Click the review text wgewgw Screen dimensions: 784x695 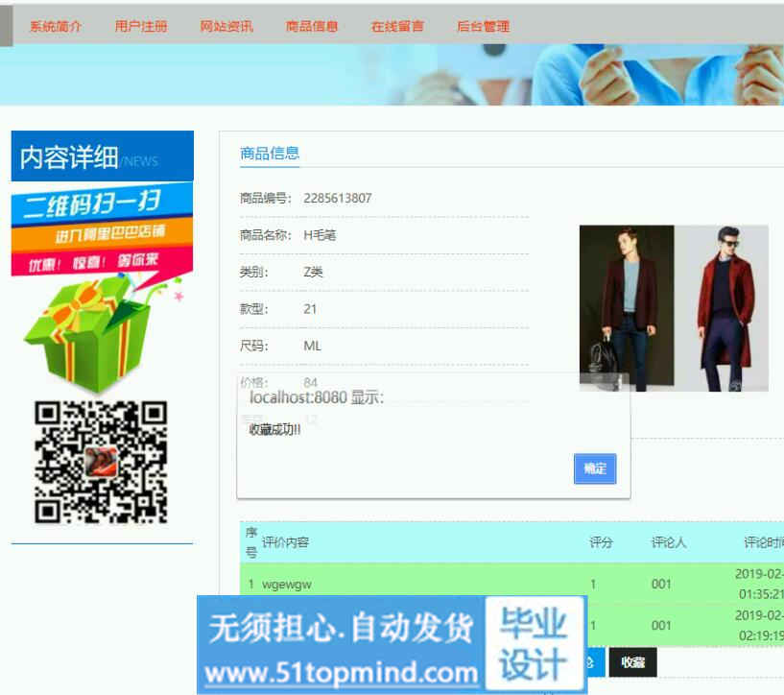coord(287,585)
